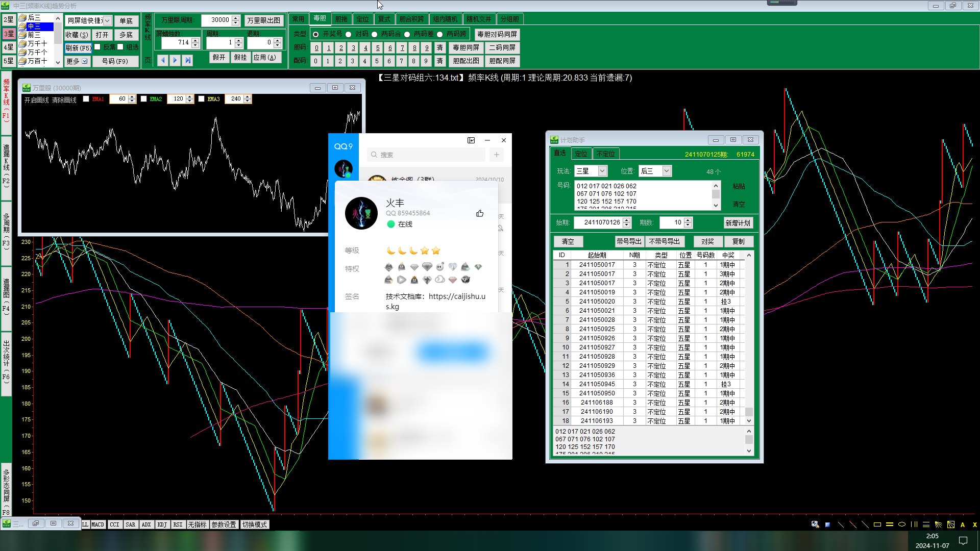
Task: Click the 万里眼出图 button
Action: 263,20
